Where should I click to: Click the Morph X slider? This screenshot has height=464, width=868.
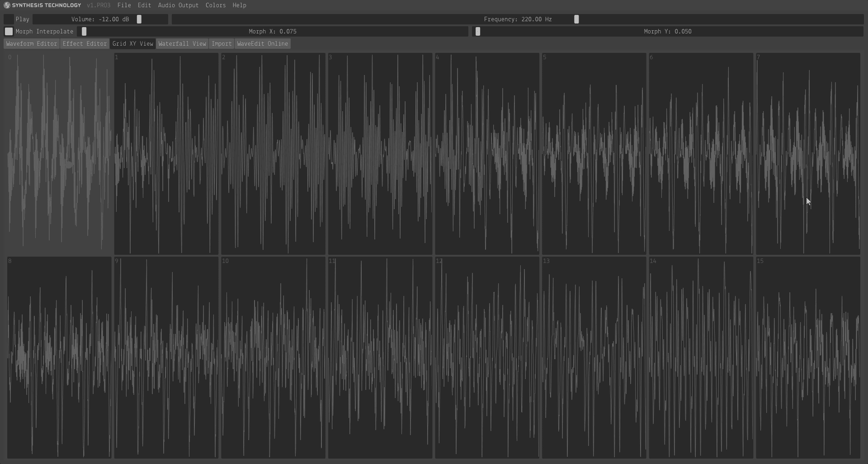coord(273,32)
